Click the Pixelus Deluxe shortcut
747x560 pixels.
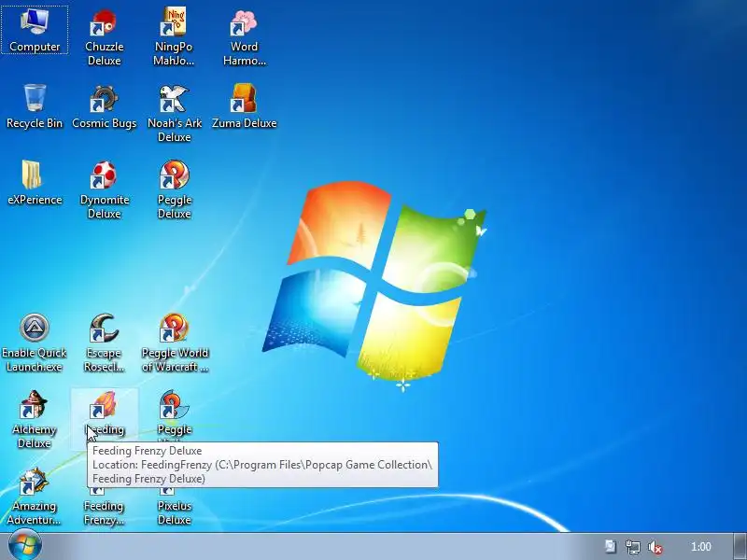pyautogui.click(x=175, y=507)
